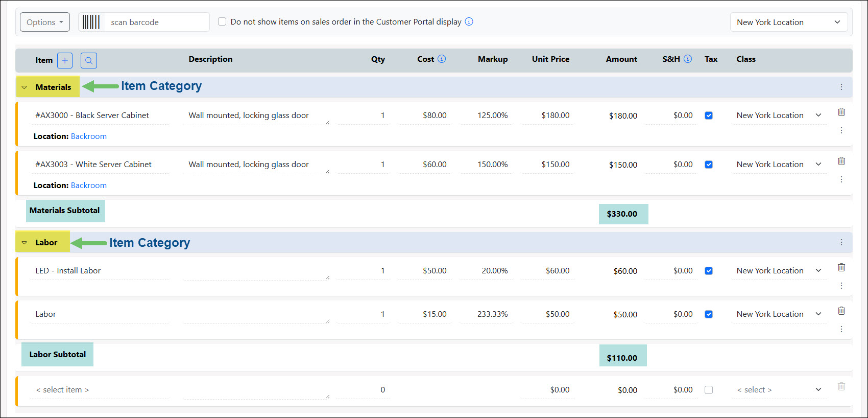Open Backroom location link under Black Server Cabinet
This screenshot has width=868, height=418.
tap(89, 136)
